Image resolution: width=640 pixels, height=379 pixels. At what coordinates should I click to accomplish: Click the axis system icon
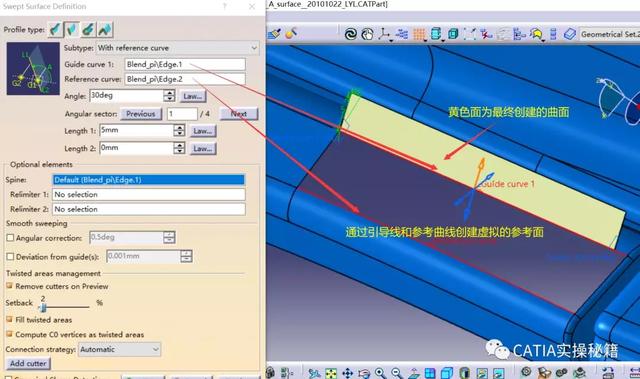coord(384,34)
